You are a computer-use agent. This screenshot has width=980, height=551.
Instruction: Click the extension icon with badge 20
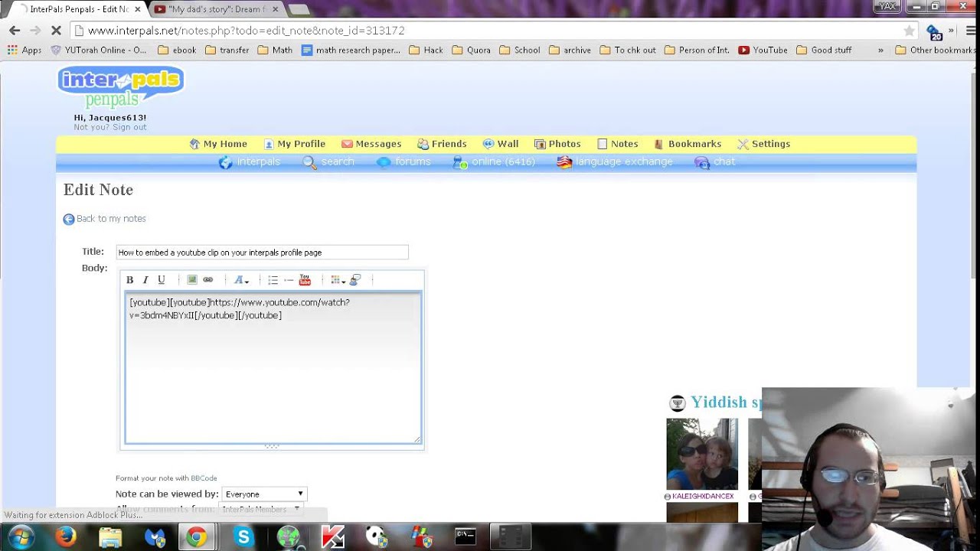click(x=934, y=31)
